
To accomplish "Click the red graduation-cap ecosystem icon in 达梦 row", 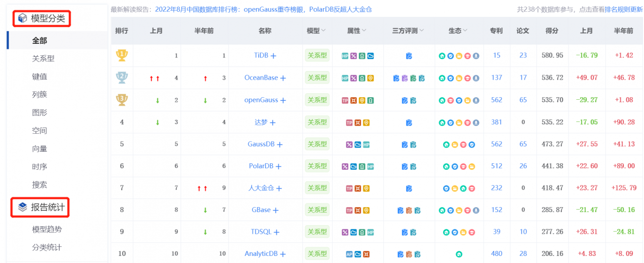I will 467,122.
